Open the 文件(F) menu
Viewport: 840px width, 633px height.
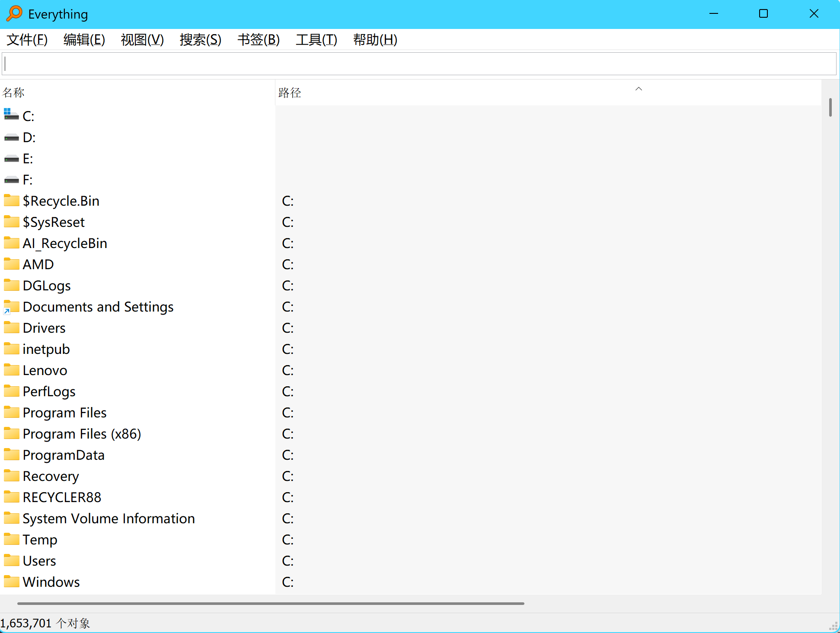pos(27,40)
